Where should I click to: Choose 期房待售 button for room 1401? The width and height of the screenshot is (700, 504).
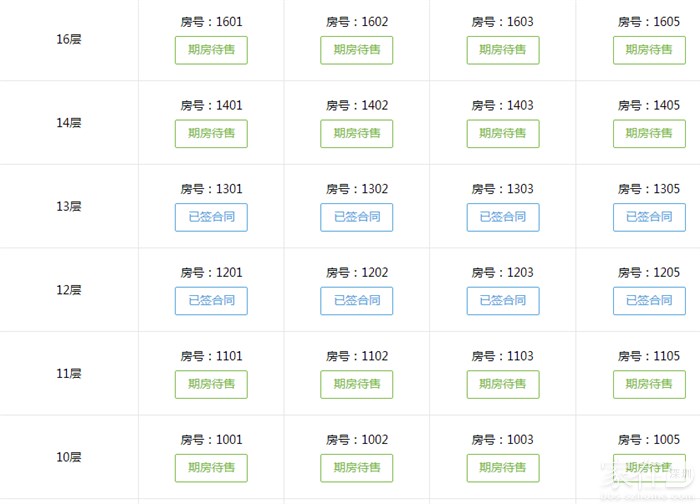pos(211,134)
